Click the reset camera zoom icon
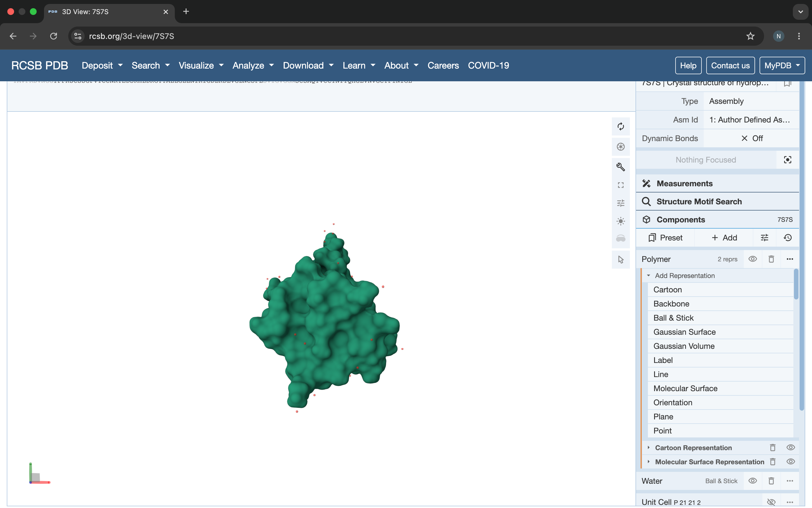 pyautogui.click(x=620, y=126)
